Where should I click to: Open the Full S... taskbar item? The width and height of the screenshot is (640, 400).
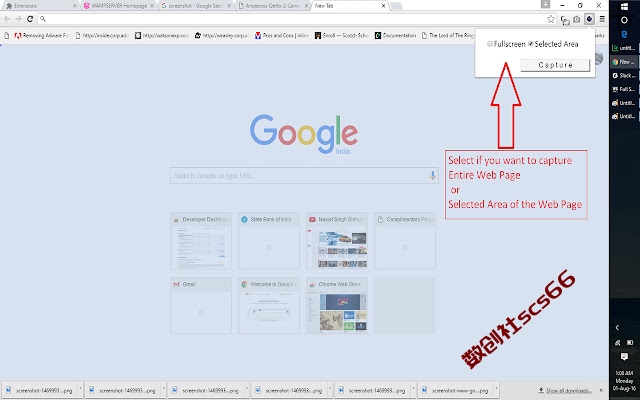[624, 89]
